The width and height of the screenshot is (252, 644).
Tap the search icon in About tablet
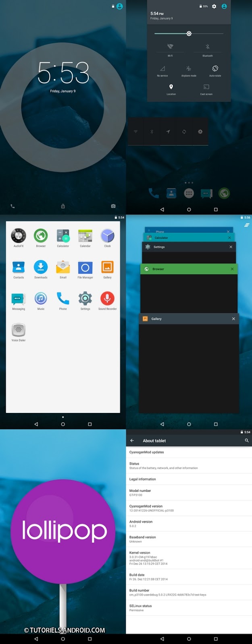[247, 441]
